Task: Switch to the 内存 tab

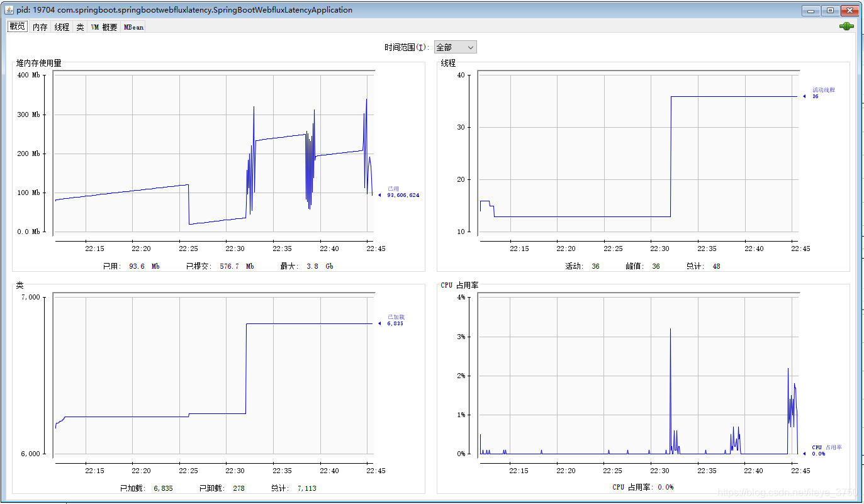Action: click(x=40, y=27)
